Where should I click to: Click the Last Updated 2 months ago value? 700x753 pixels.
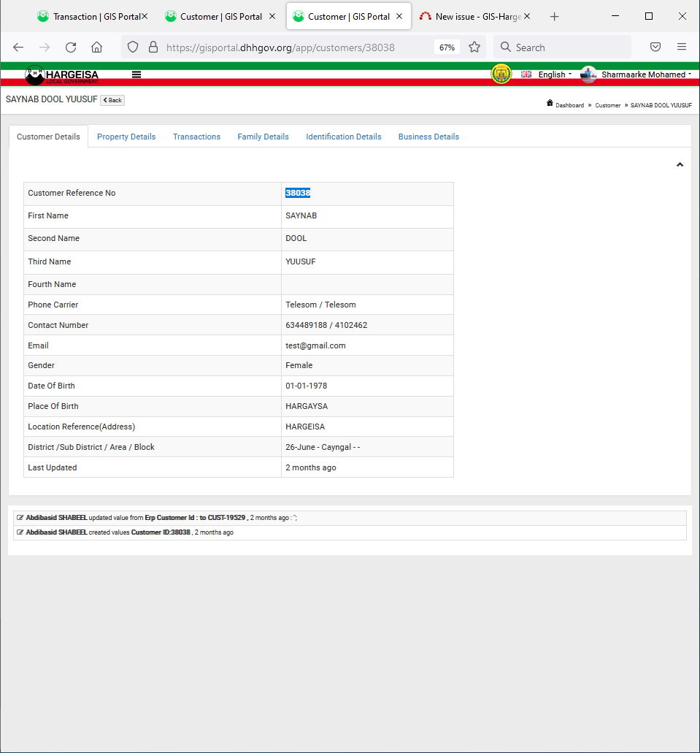coord(311,467)
